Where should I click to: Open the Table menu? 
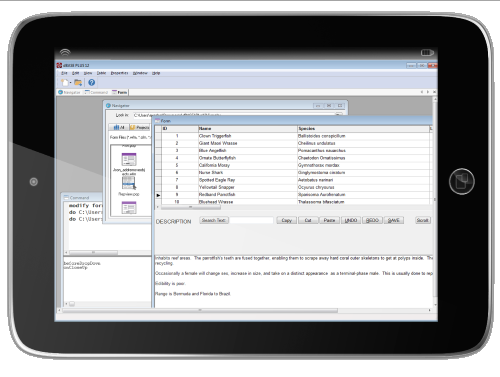[101, 73]
